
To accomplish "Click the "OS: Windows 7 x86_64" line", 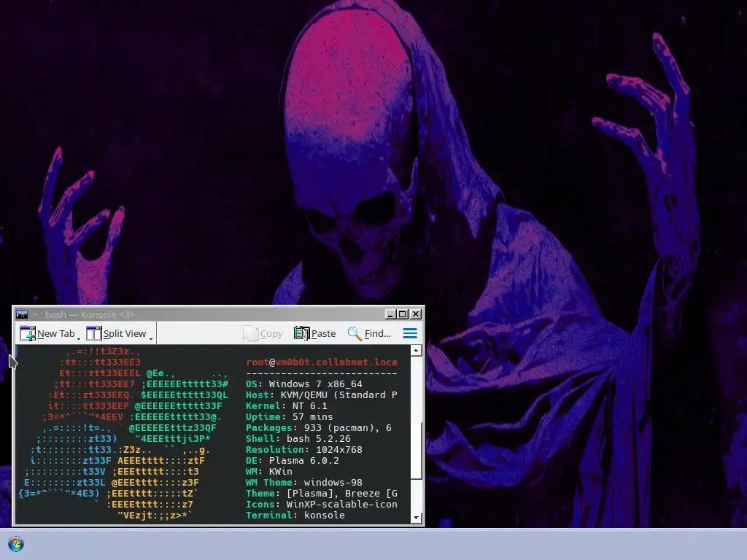I will 304,384.
